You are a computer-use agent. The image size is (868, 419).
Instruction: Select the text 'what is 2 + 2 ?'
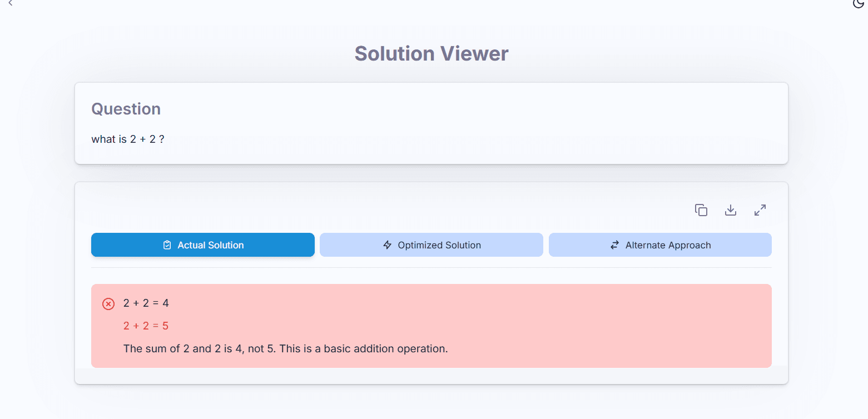coord(128,139)
